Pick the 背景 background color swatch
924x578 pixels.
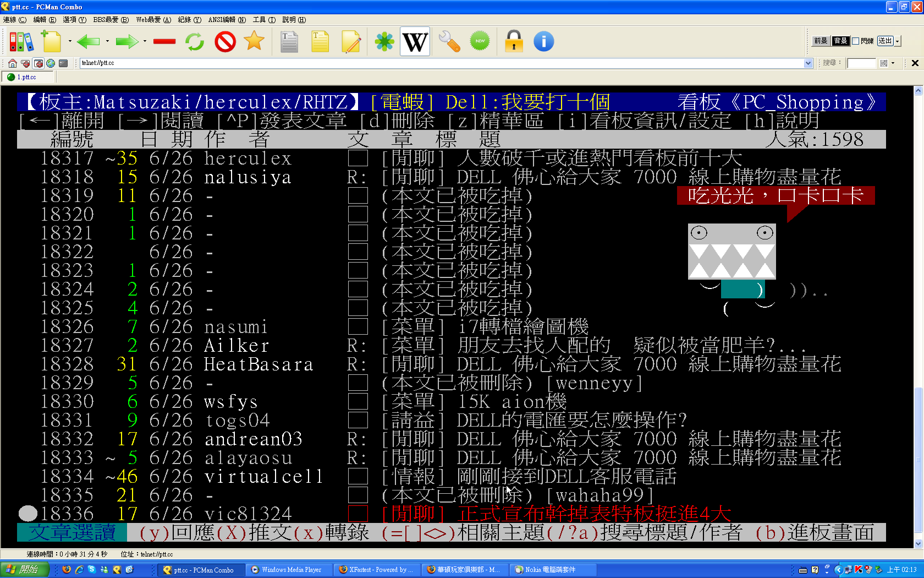[x=840, y=41]
